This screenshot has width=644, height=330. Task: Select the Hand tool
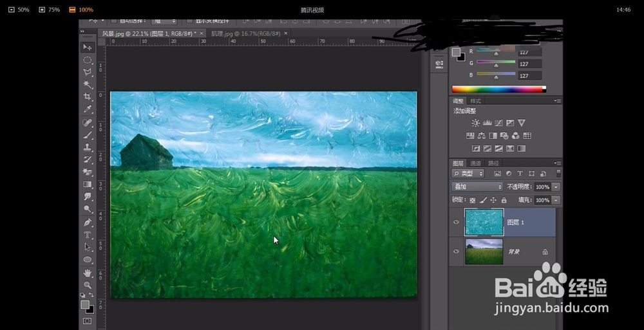(x=88, y=273)
